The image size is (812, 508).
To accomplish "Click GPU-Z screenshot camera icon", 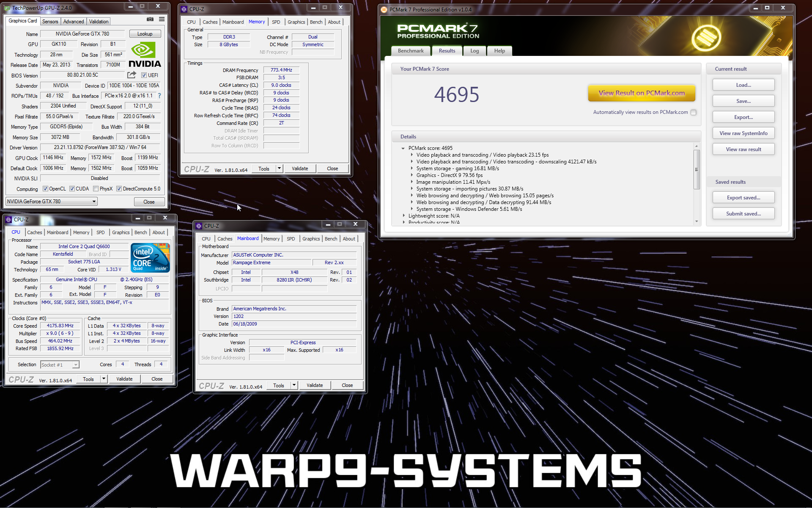I will point(150,19).
